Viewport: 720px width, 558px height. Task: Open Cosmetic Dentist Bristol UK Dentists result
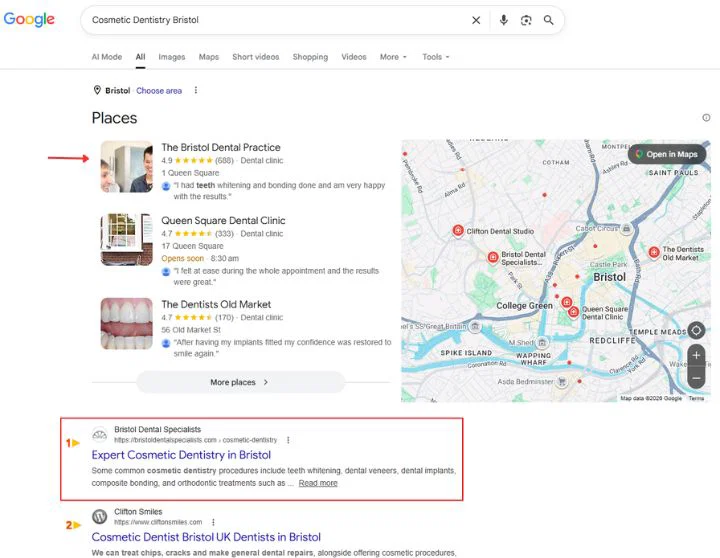pyautogui.click(x=206, y=537)
